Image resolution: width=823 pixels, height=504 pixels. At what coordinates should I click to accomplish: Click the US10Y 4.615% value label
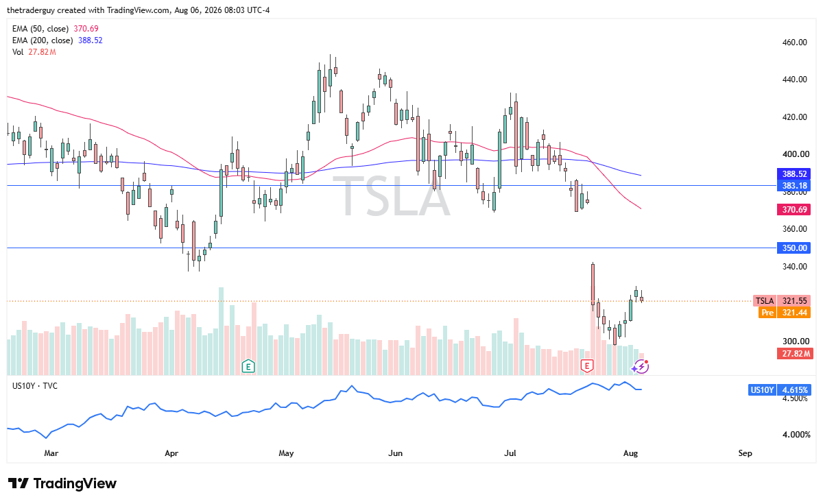pos(780,389)
